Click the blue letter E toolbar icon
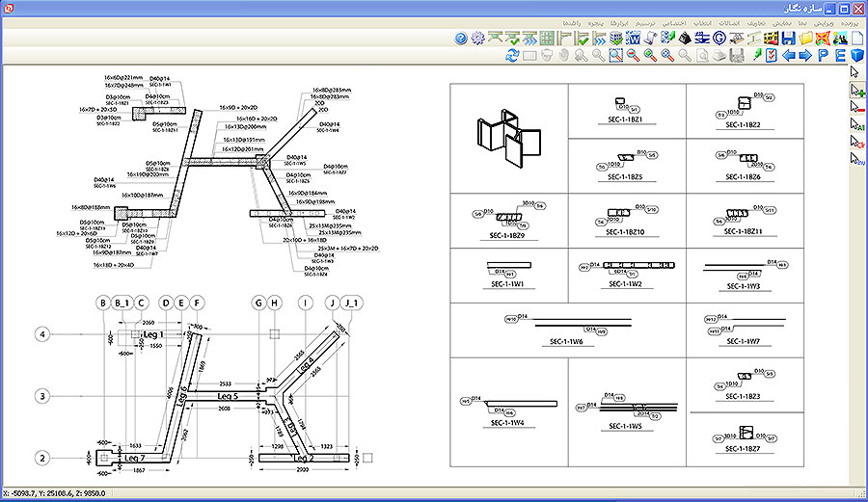This screenshot has height=502, width=868. (840, 56)
